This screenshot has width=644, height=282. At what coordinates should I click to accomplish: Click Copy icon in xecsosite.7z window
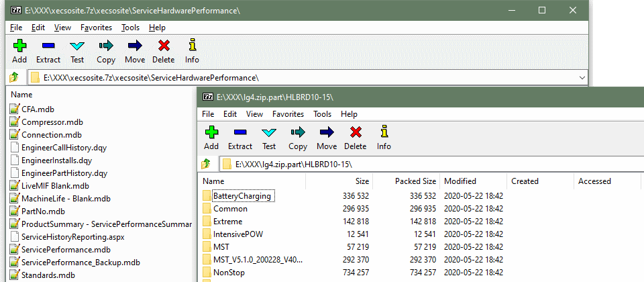[x=106, y=45]
